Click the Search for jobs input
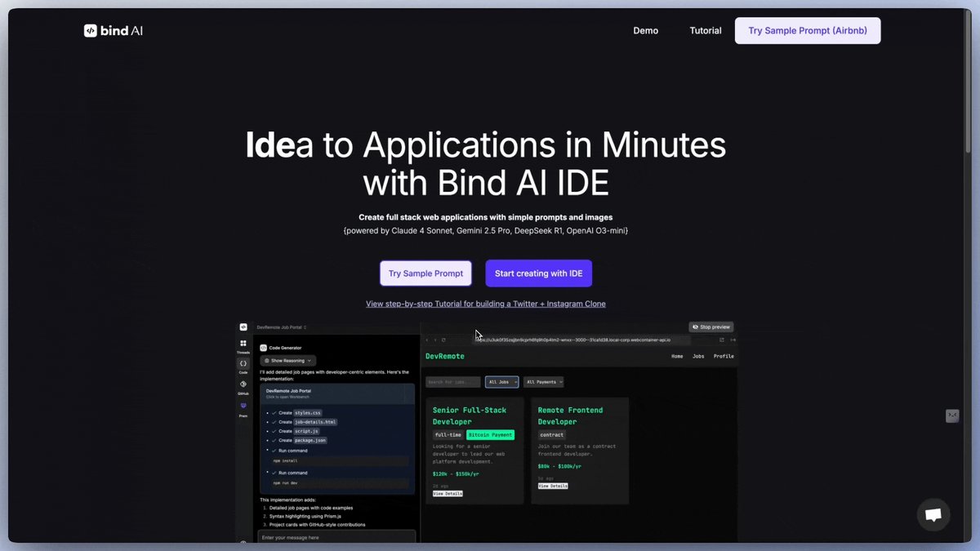 point(453,382)
